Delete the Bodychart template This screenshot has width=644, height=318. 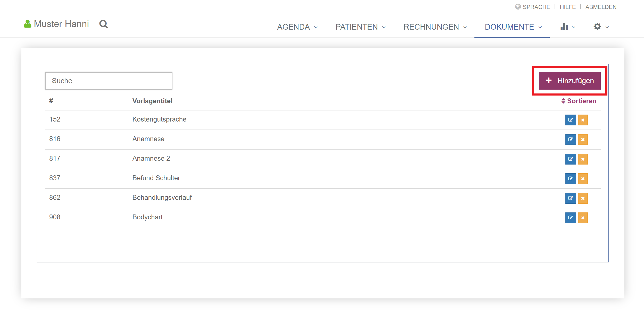pos(583,218)
